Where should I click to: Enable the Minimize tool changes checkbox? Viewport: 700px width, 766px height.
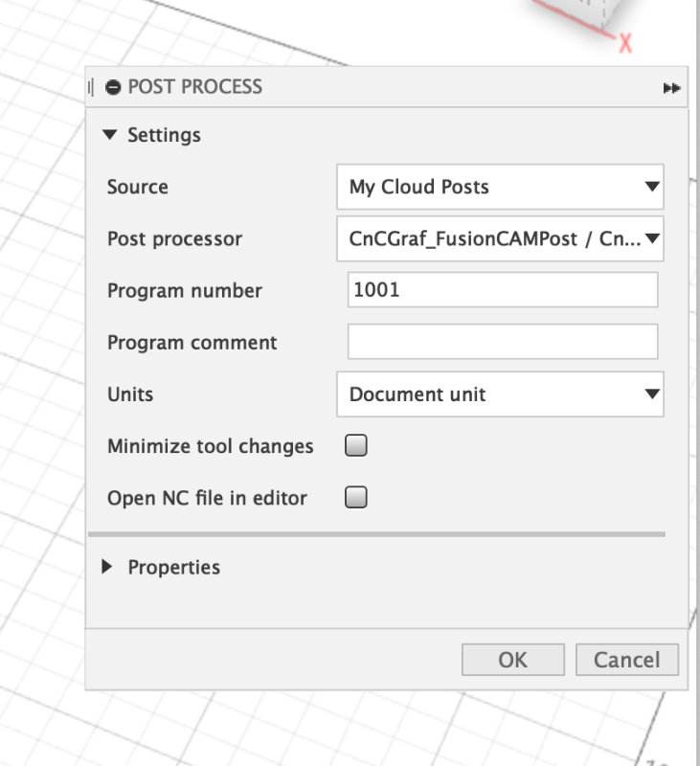[x=355, y=445]
